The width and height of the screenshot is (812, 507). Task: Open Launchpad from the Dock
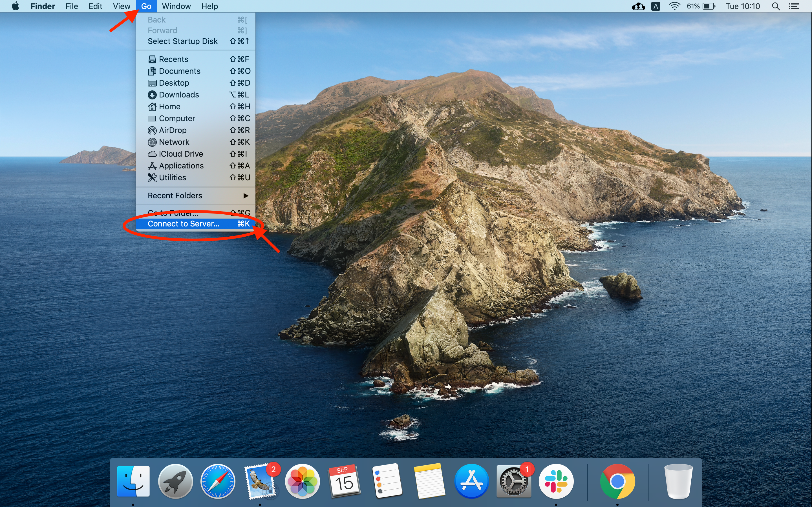click(x=175, y=481)
